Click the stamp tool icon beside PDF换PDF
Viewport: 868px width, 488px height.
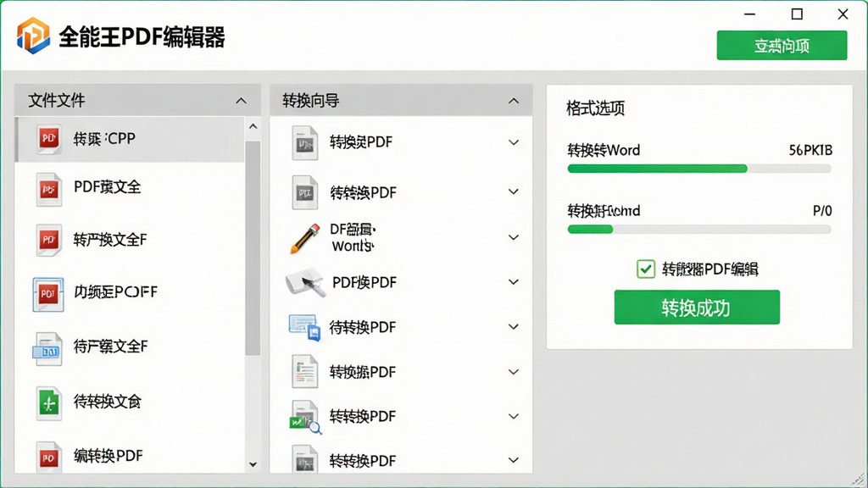[x=305, y=283]
